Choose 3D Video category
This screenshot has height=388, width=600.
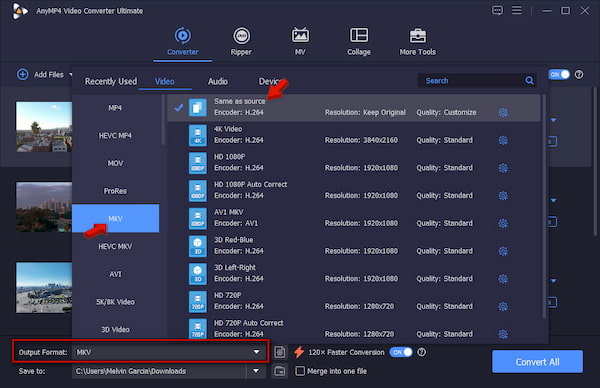pos(115,329)
